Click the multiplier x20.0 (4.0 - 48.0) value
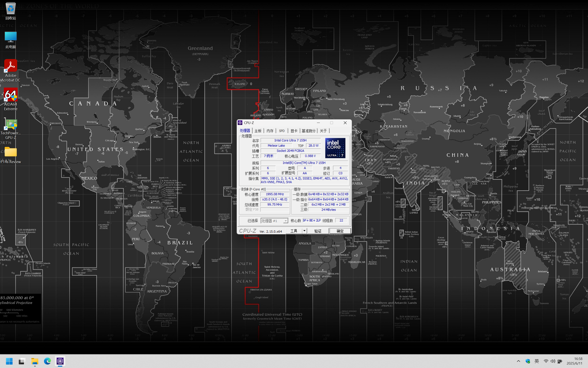The width and height of the screenshot is (588, 368). pyautogui.click(x=275, y=199)
